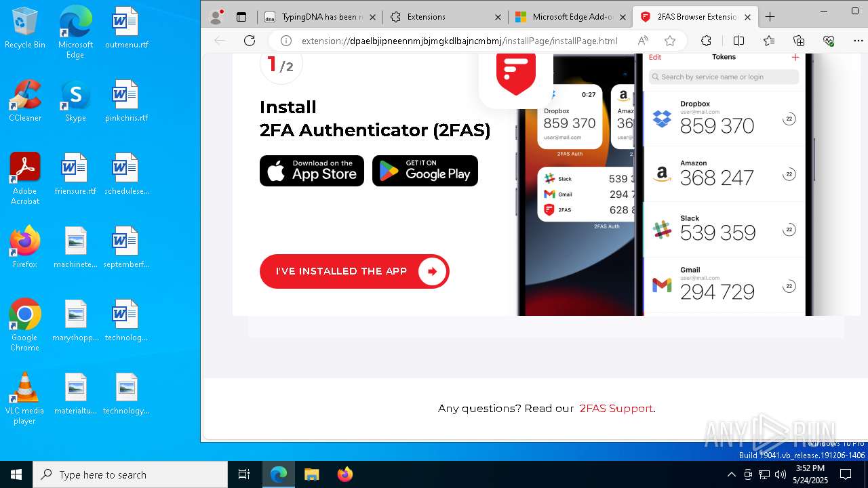Open the notification center icon
The image size is (868, 488).
tap(846, 474)
